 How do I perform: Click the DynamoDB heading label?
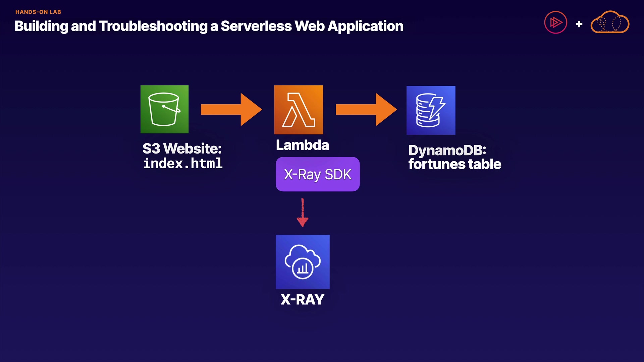coord(447,150)
